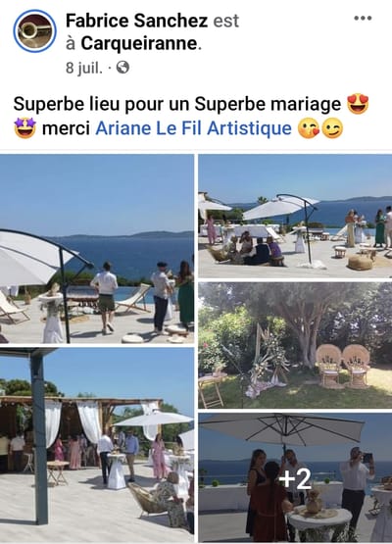Open tagged page Ariane Le Fil Artistique
The image size is (392, 544).
point(194,128)
